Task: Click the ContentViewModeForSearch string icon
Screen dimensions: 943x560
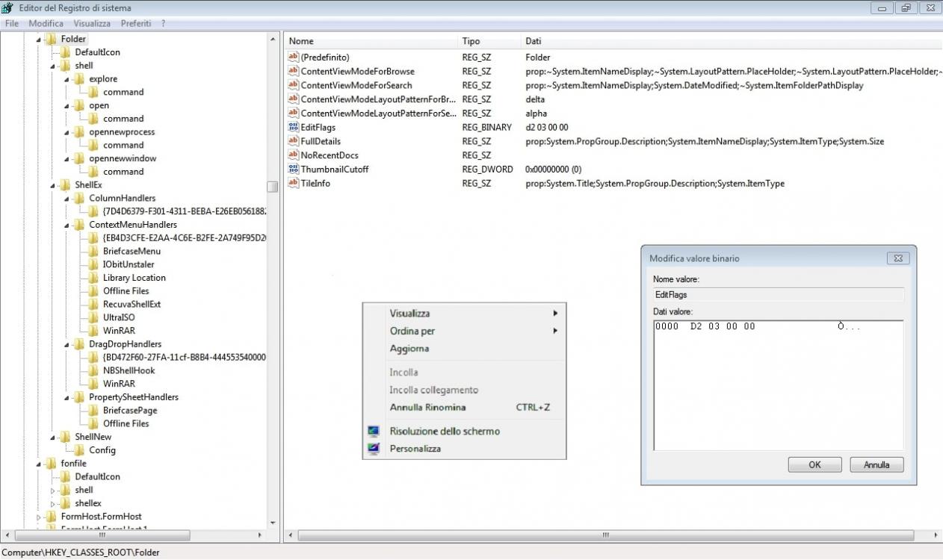Action: 293,85
